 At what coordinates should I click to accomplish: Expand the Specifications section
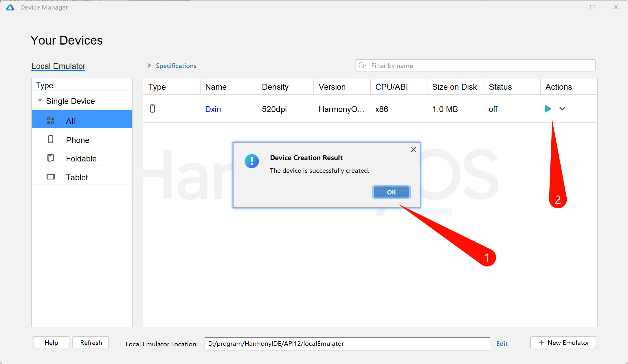click(150, 65)
